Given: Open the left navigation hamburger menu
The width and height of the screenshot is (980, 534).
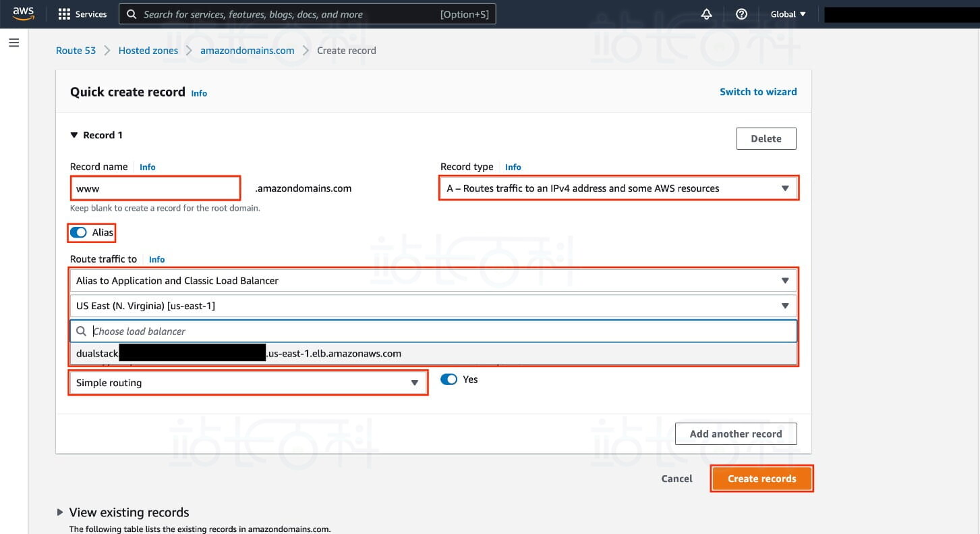Looking at the screenshot, I should pyautogui.click(x=14, y=43).
